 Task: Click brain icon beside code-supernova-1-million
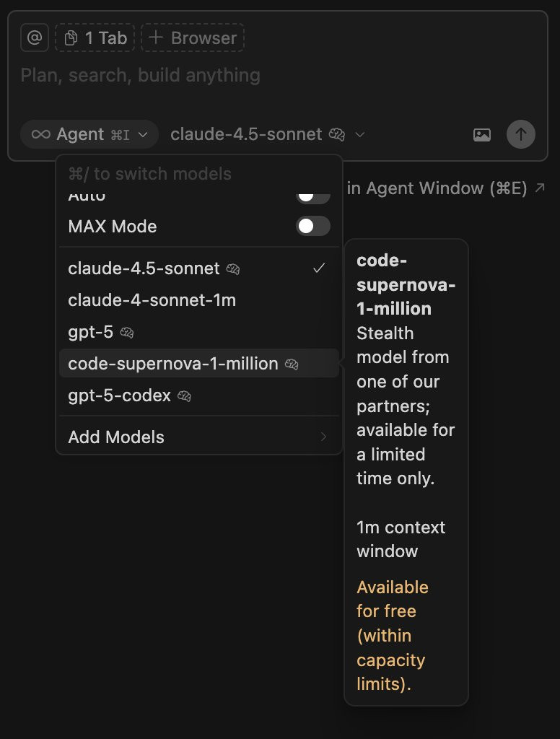pos(292,364)
